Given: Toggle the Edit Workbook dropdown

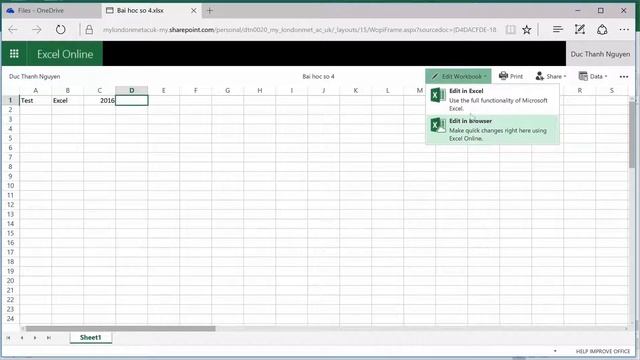Looking at the screenshot, I should 458,76.
